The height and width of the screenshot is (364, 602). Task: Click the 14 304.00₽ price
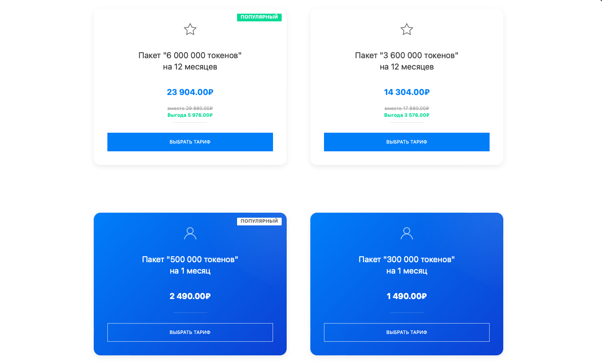407,92
